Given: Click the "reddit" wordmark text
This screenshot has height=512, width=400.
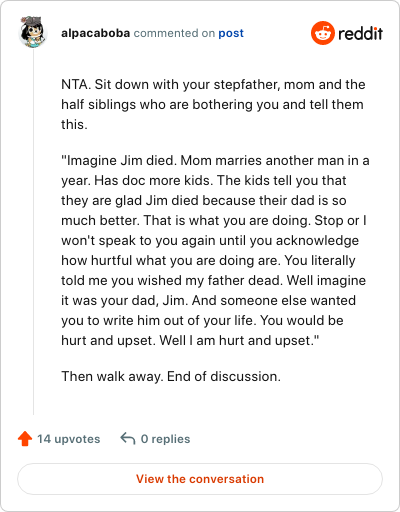Looking at the screenshot, I should tap(360, 33).
